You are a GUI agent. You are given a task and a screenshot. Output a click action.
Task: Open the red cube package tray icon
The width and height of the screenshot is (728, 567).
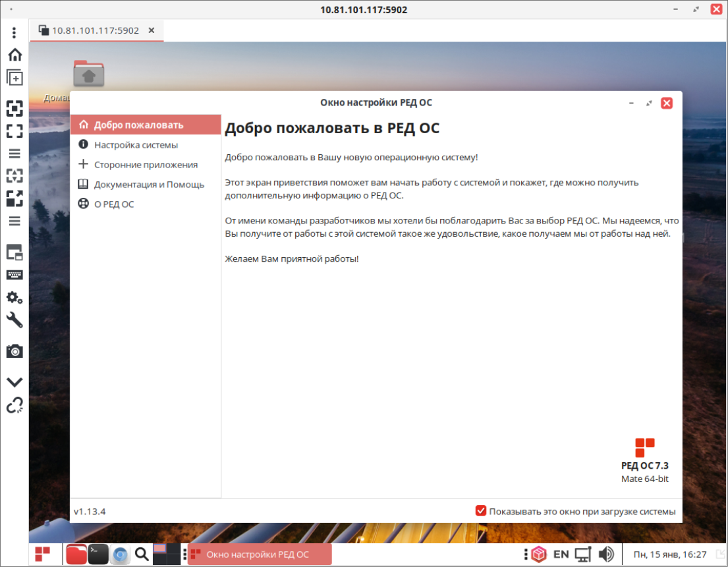538,554
